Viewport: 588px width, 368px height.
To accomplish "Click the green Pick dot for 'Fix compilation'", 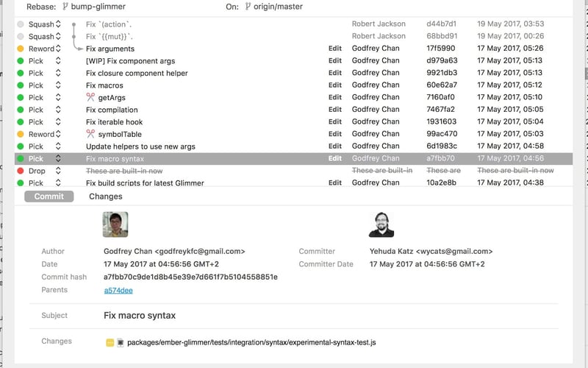I will 21,110.
